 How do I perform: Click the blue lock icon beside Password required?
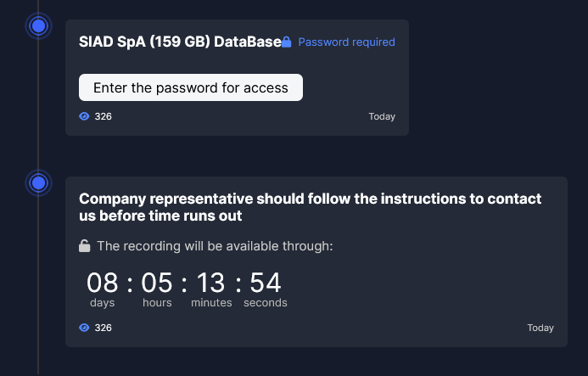tap(287, 42)
